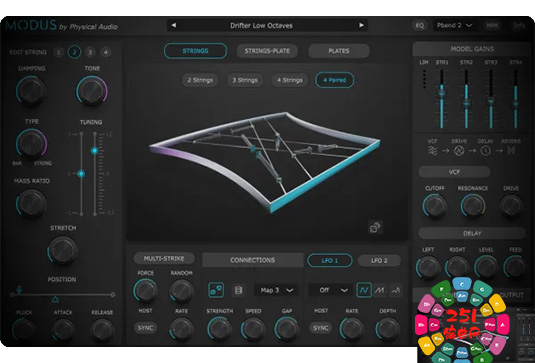Viewport: 535px width, 363px height.
Task: Click the Drive icon in effects chain
Action: (459, 150)
